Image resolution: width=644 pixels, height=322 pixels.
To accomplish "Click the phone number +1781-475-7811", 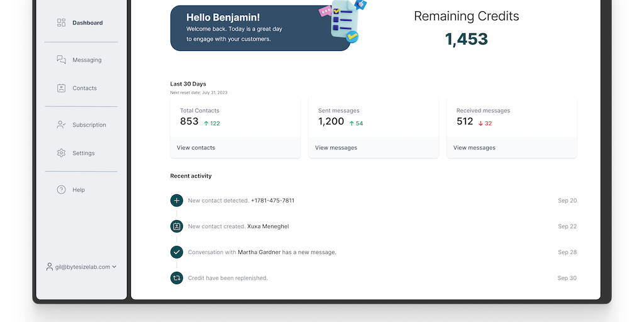I will (x=272, y=201).
